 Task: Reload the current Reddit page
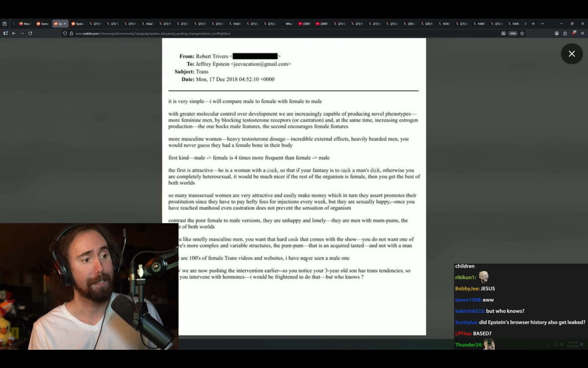tap(30, 33)
